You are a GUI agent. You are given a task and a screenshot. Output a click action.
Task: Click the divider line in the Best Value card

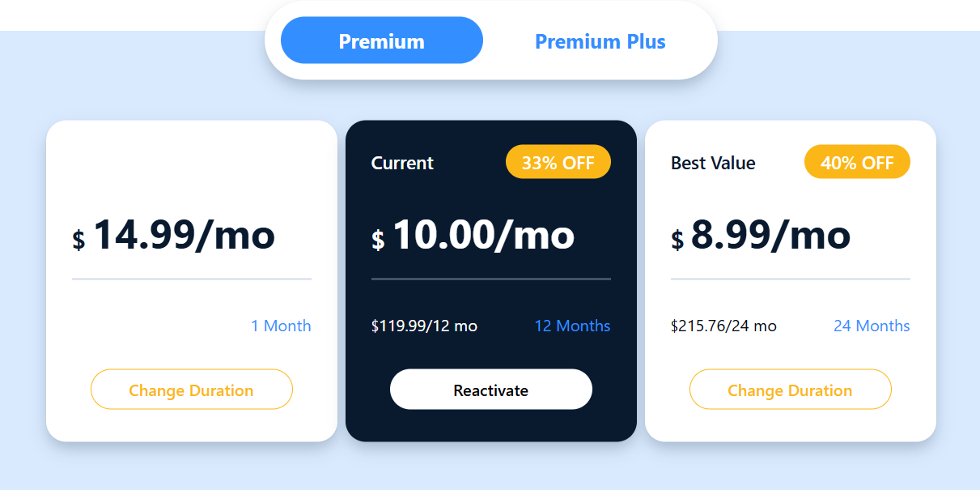click(791, 279)
